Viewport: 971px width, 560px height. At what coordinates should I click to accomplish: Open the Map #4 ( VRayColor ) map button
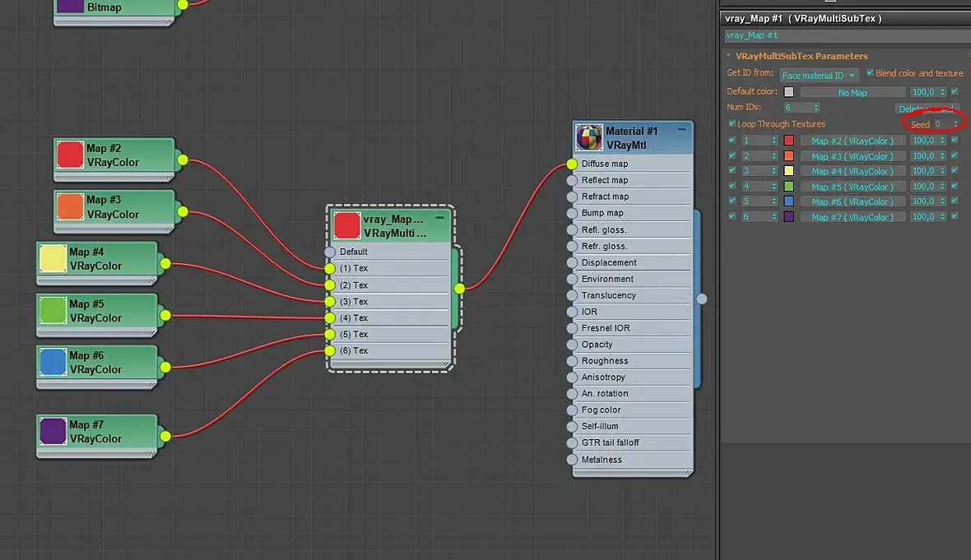[853, 171]
